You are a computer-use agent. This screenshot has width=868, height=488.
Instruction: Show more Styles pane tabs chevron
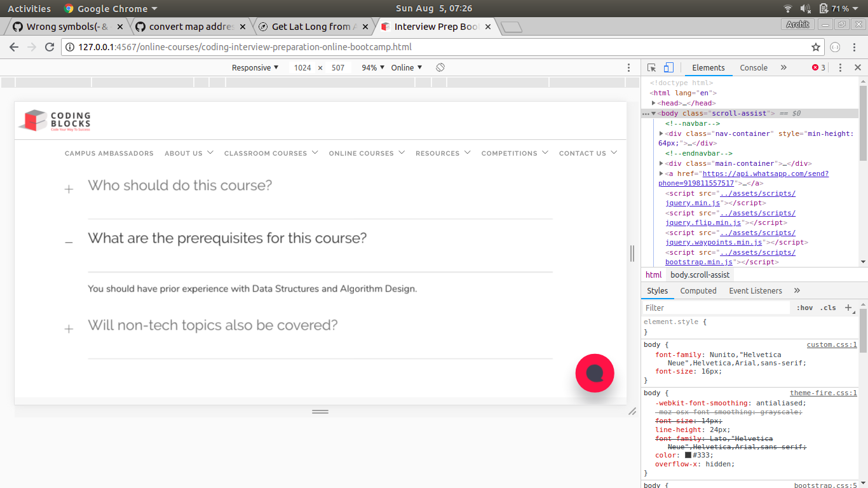pyautogui.click(x=797, y=290)
